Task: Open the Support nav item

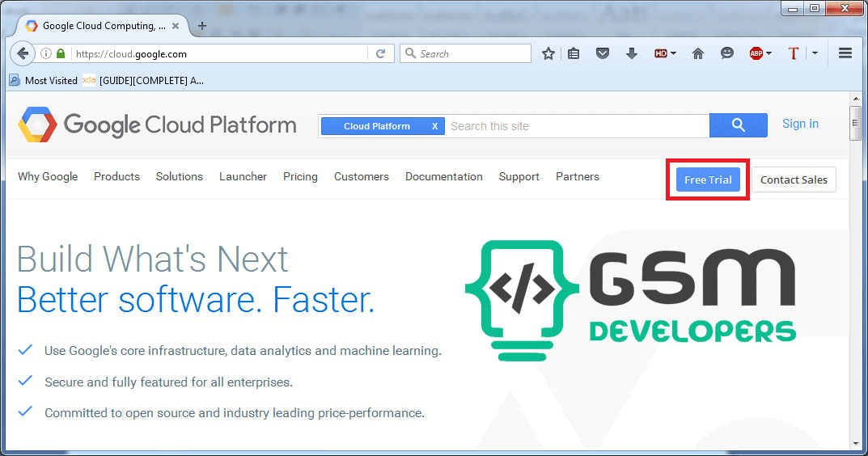Action: pos(519,176)
